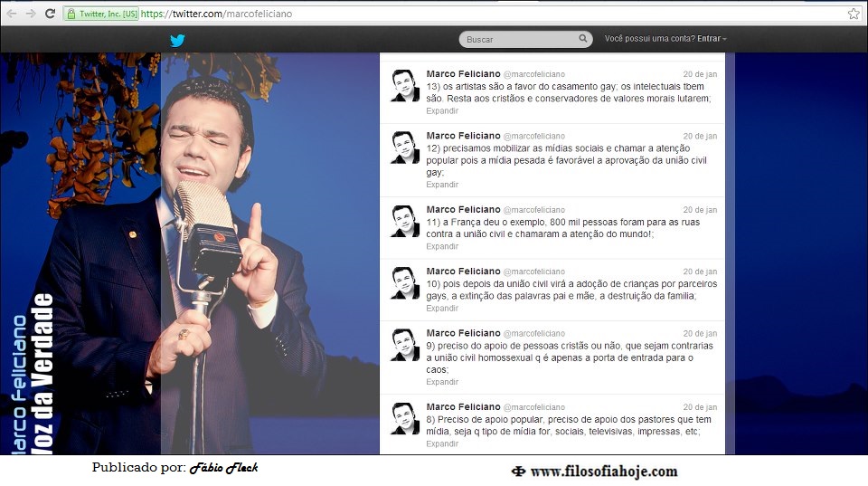This screenshot has width=868, height=486.
Task: Click the search magnifier icon
Action: tap(583, 39)
